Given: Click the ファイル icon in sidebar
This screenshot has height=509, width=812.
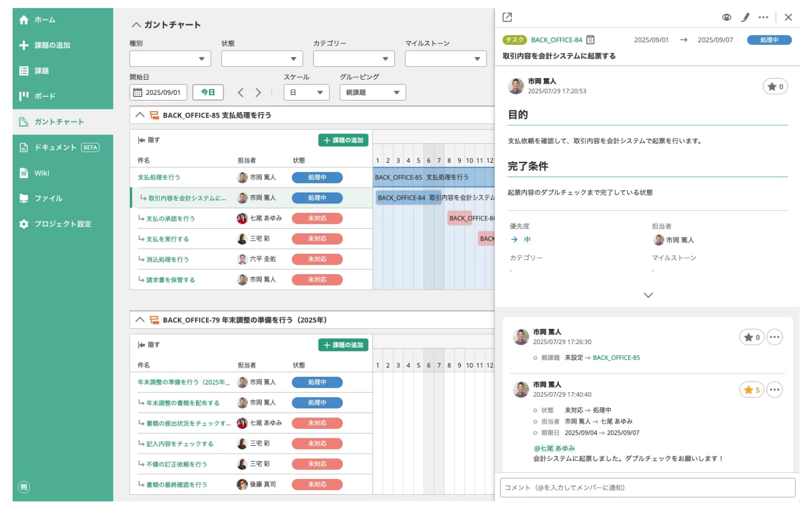Looking at the screenshot, I should (x=24, y=199).
